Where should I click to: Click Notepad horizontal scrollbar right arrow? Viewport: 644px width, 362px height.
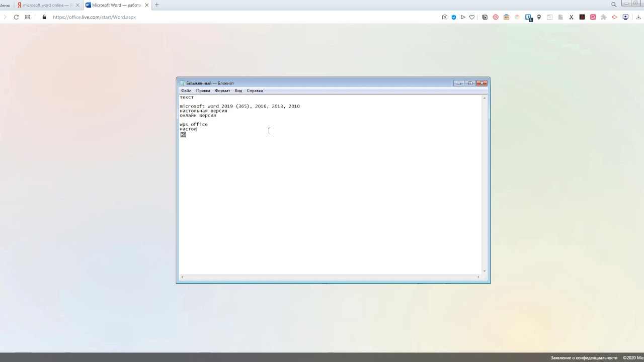478,277
